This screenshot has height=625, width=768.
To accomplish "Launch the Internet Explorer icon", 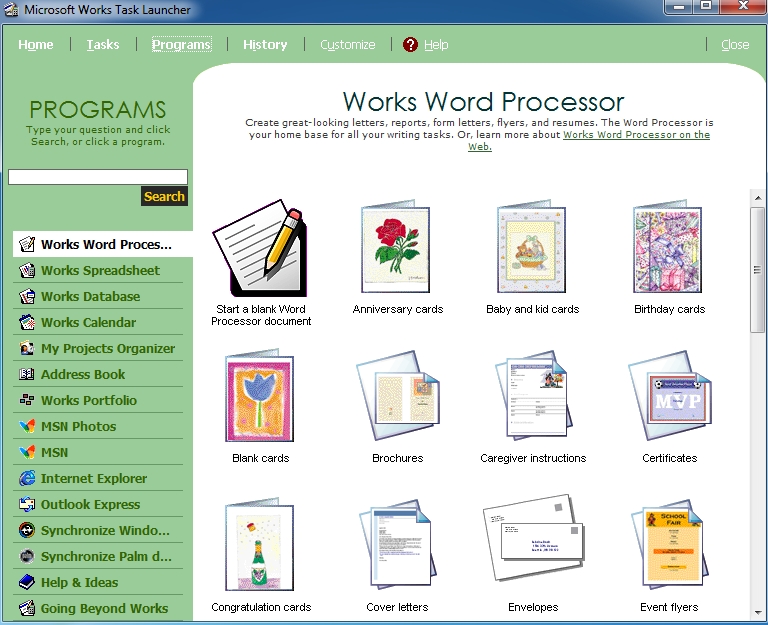I will tap(26, 479).
